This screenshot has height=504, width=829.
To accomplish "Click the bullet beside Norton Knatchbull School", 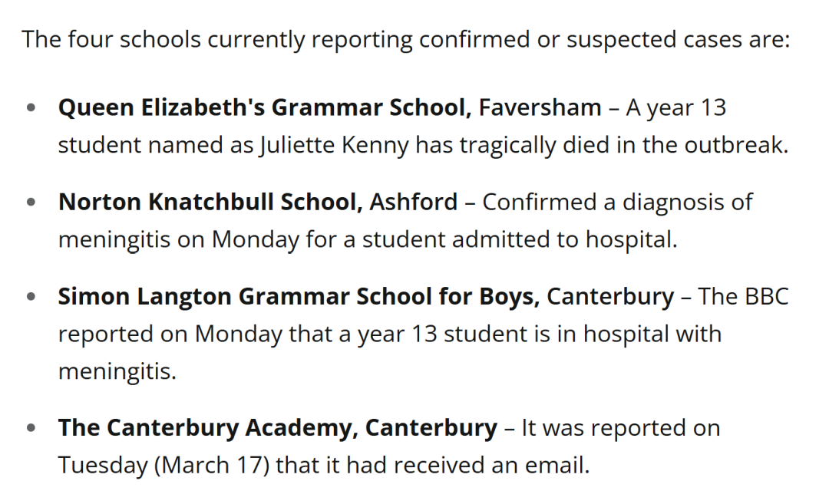I will coord(31,203).
